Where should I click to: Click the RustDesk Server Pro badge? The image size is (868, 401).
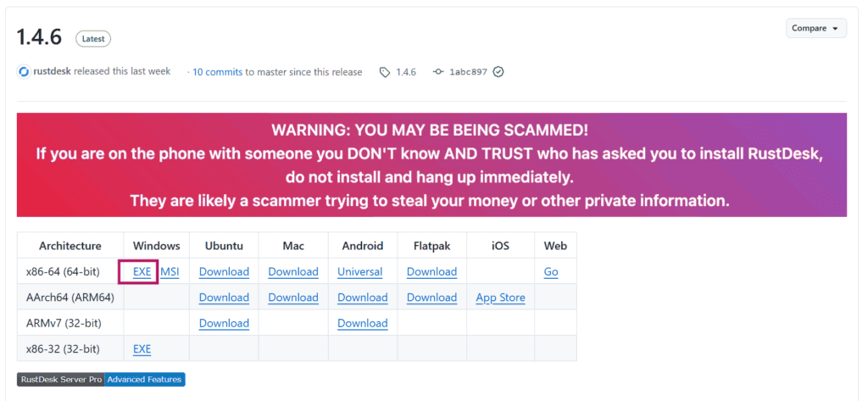(61, 379)
